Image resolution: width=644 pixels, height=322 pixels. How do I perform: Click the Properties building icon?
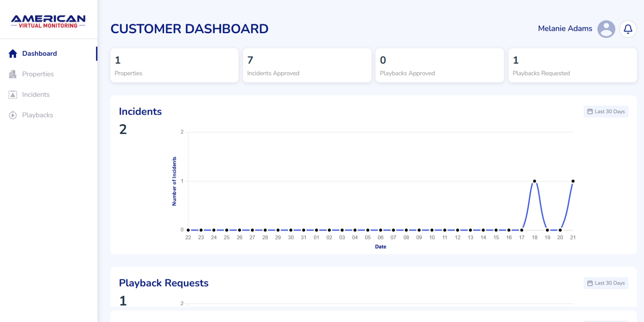point(13,74)
